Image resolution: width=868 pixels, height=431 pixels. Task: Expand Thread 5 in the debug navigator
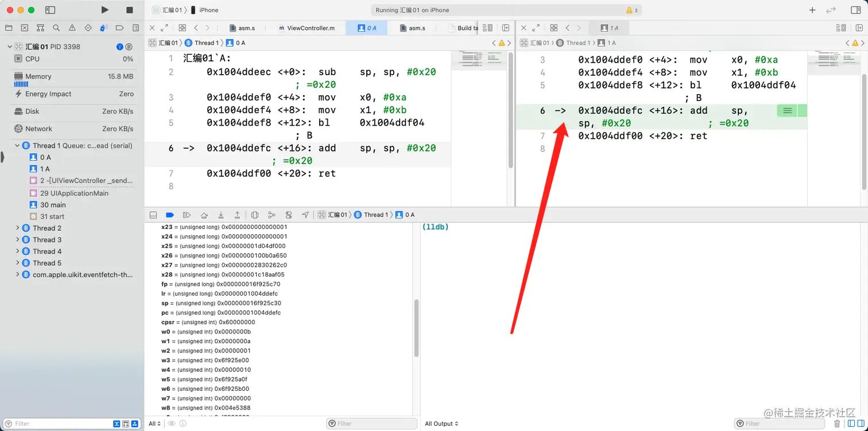coord(17,263)
